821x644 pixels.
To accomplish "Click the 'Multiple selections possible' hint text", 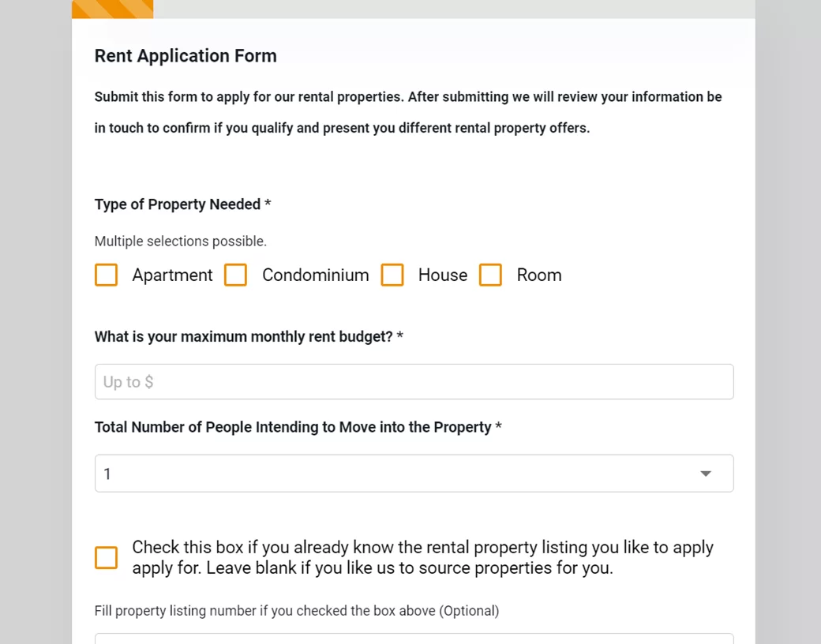I will pos(181,241).
